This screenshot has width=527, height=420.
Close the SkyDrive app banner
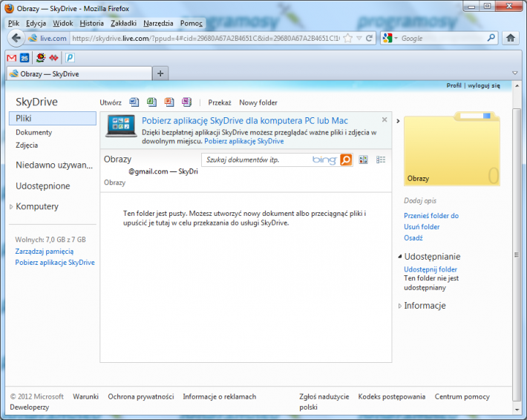[384, 119]
